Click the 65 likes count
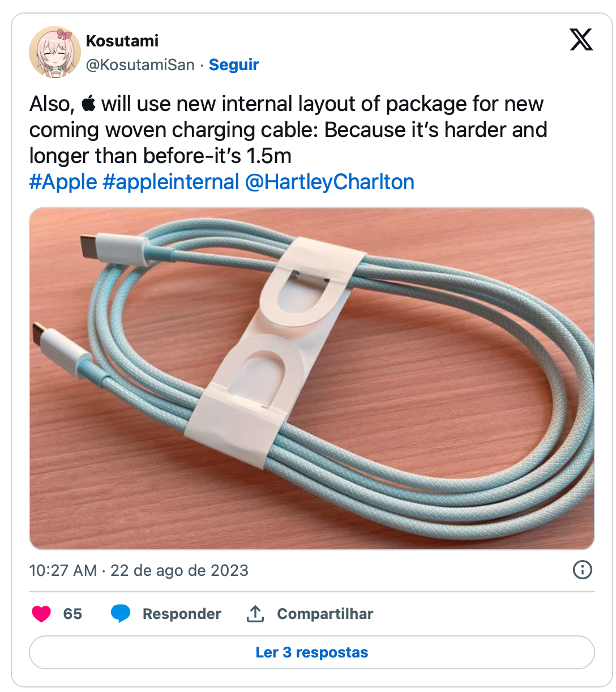Viewport: 616px width, 692px height. point(72,614)
